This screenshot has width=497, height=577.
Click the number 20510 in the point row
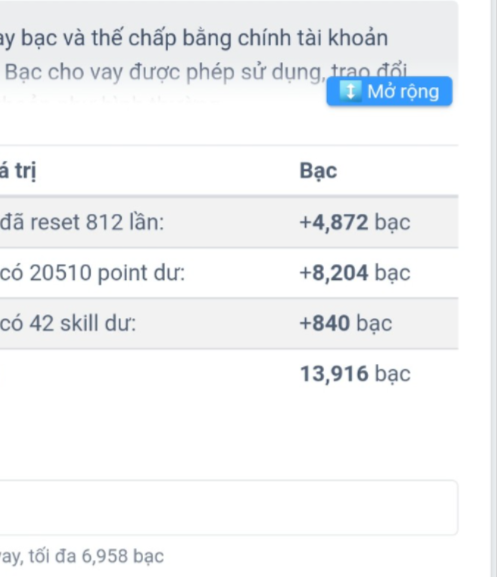[60, 273]
